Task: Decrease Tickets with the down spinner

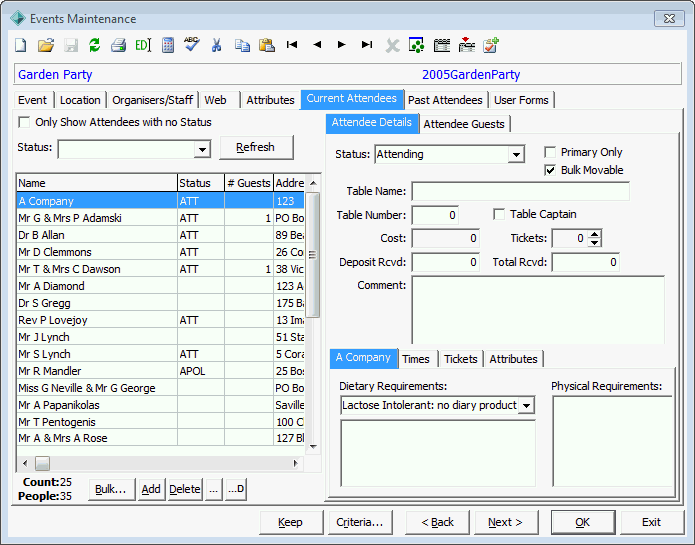Action: [594, 242]
